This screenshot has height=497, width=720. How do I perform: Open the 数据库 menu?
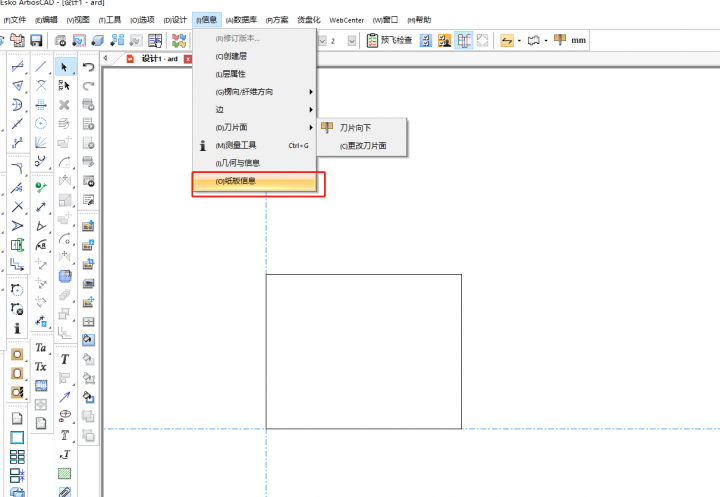[241, 19]
